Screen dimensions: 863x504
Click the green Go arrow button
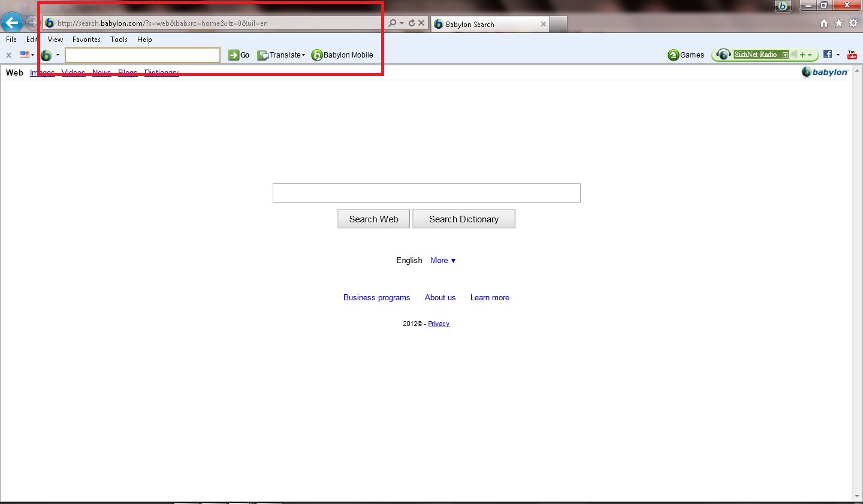point(239,55)
